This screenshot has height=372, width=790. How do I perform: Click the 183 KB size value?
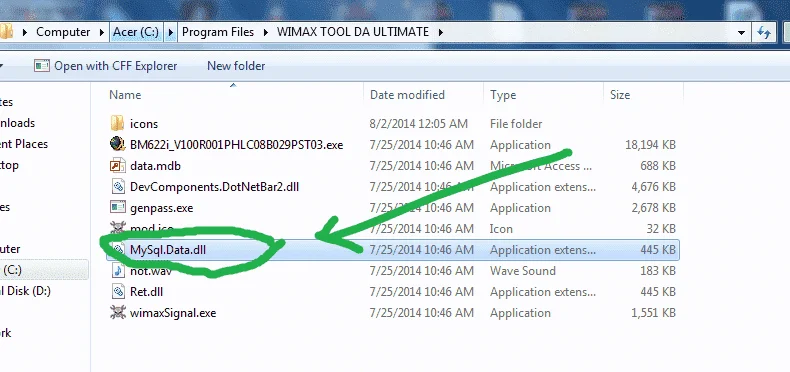coord(659,271)
